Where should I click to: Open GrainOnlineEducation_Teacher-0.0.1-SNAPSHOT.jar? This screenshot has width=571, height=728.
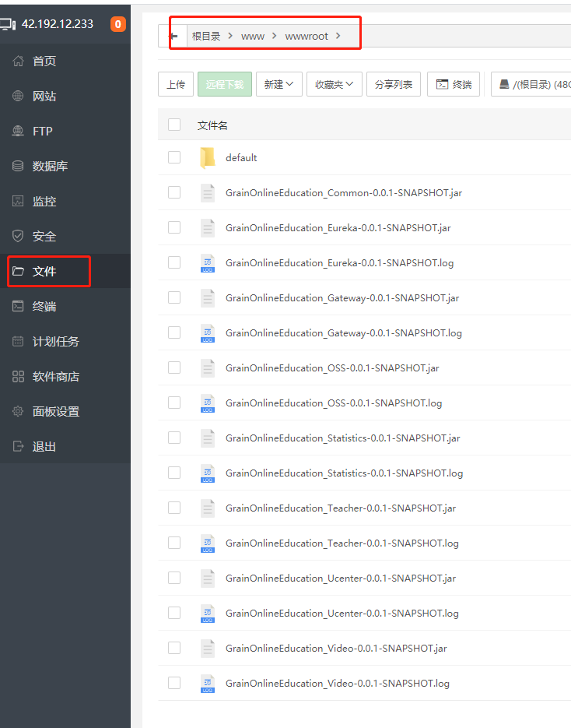click(341, 508)
